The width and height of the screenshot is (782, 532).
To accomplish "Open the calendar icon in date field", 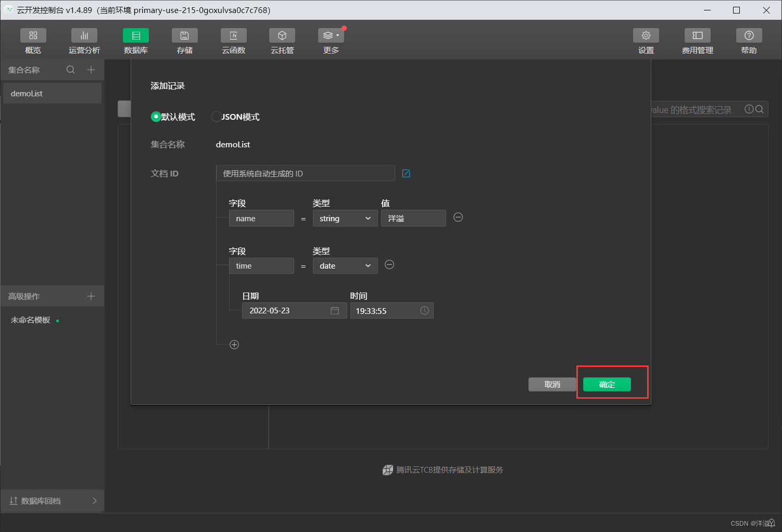I will tap(335, 311).
